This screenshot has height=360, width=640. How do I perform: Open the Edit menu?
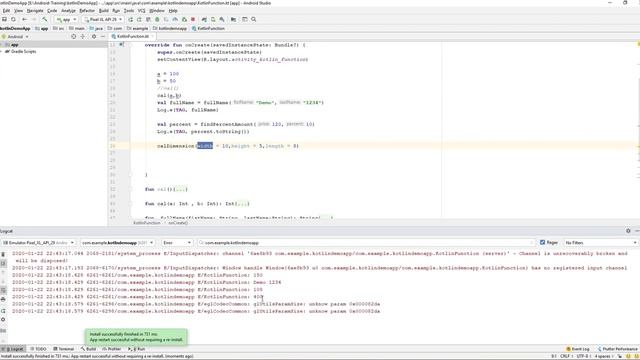(x=6, y=11)
